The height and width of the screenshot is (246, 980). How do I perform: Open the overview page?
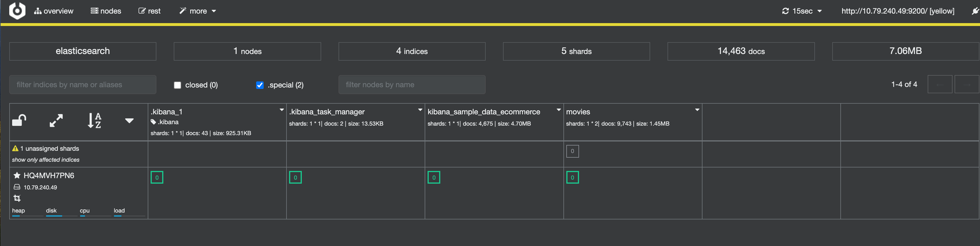click(x=54, y=11)
